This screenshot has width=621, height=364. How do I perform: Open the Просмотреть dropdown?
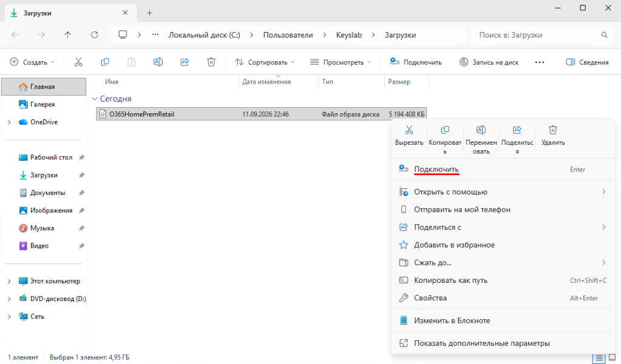click(x=341, y=62)
